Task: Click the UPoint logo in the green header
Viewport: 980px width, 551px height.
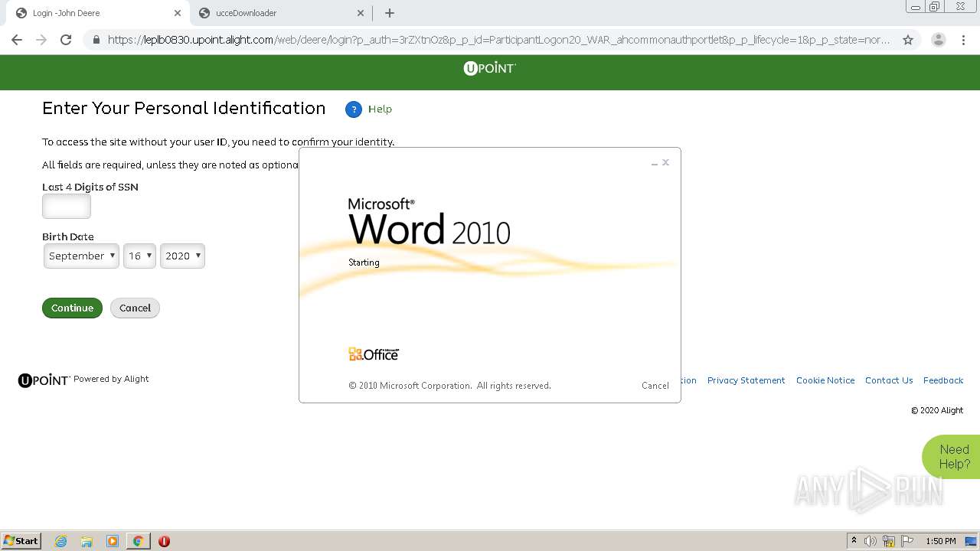Action: (x=490, y=68)
